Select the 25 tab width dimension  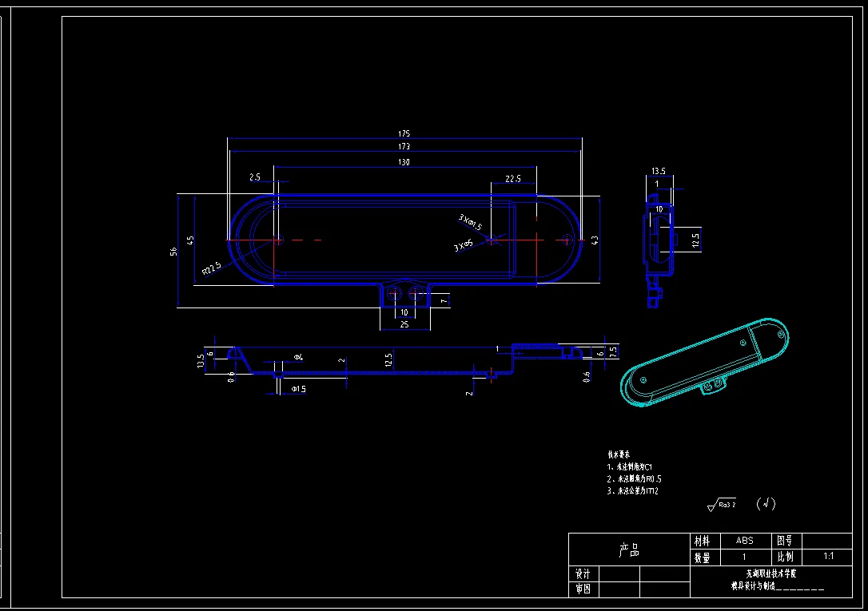(x=404, y=324)
